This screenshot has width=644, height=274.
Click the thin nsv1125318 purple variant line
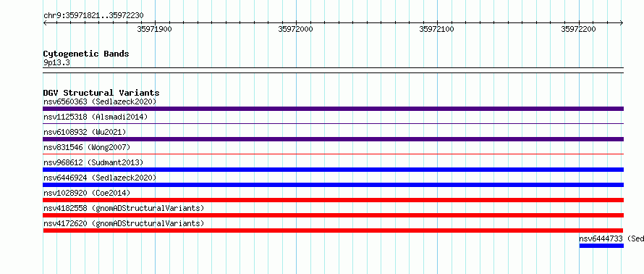[333, 123]
